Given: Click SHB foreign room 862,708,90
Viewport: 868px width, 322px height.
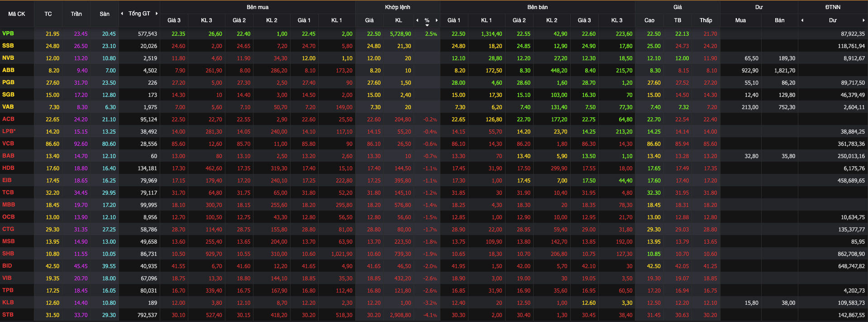Looking at the screenshot, I should (851, 254).
